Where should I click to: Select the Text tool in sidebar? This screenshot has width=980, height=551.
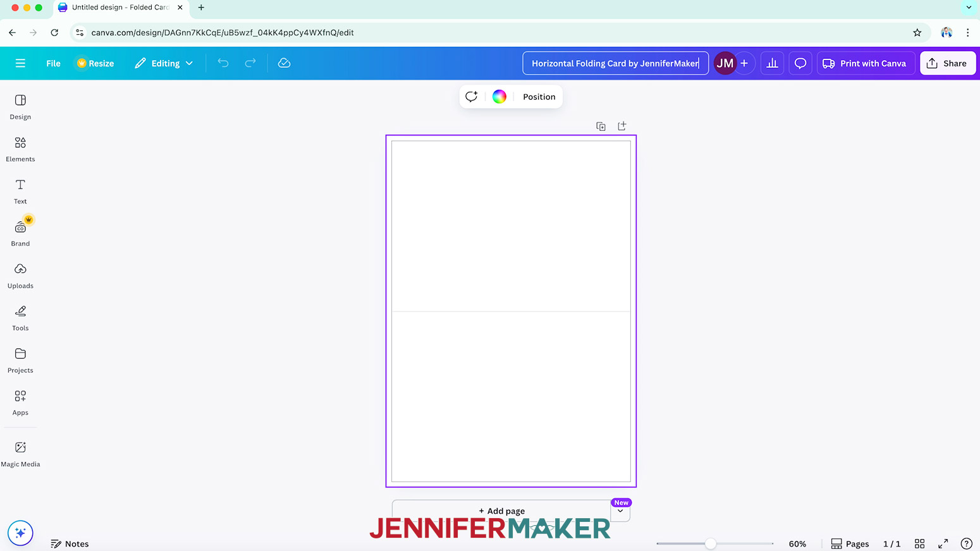click(20, 191)
